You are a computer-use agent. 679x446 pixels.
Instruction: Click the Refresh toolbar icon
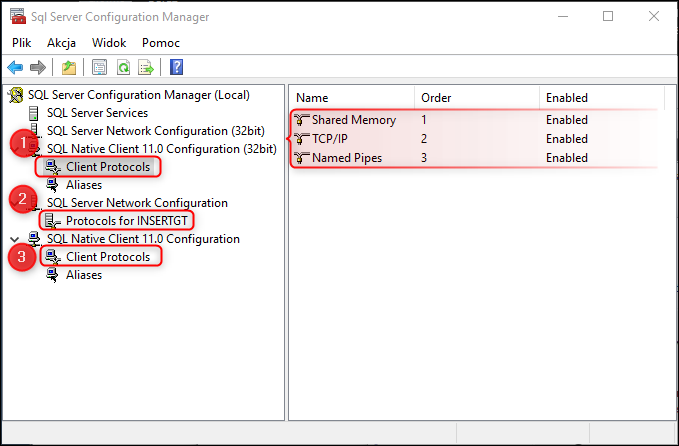coord(123,68)
